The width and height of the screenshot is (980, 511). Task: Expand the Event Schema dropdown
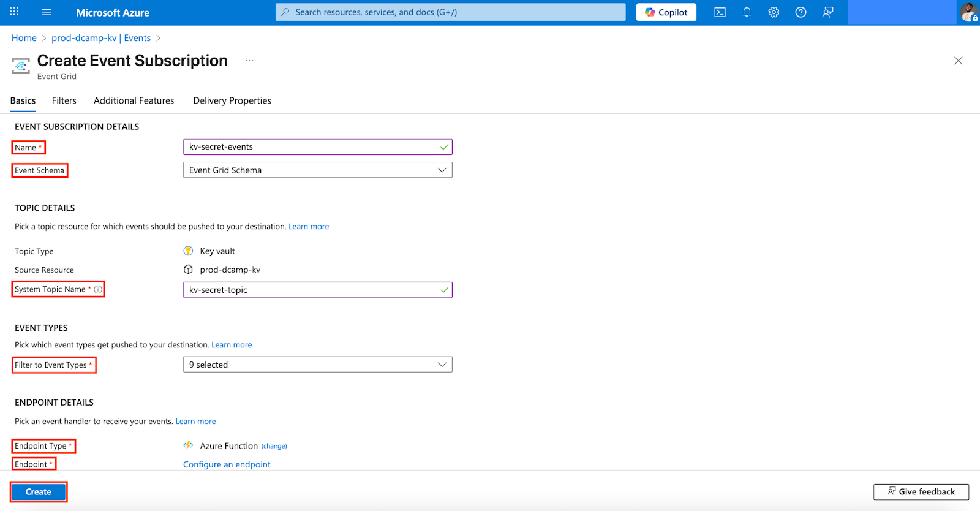click(317, 170)
